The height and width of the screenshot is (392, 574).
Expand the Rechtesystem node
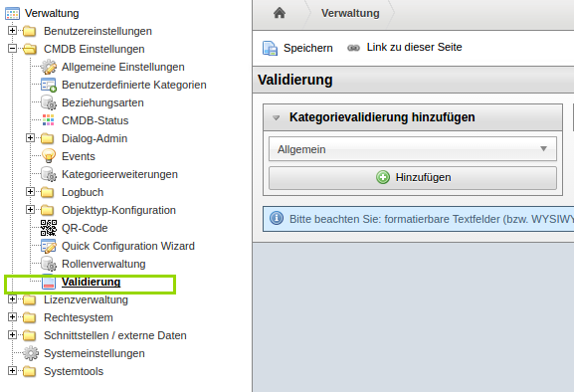pyautogui.click(x=12, y=317)
